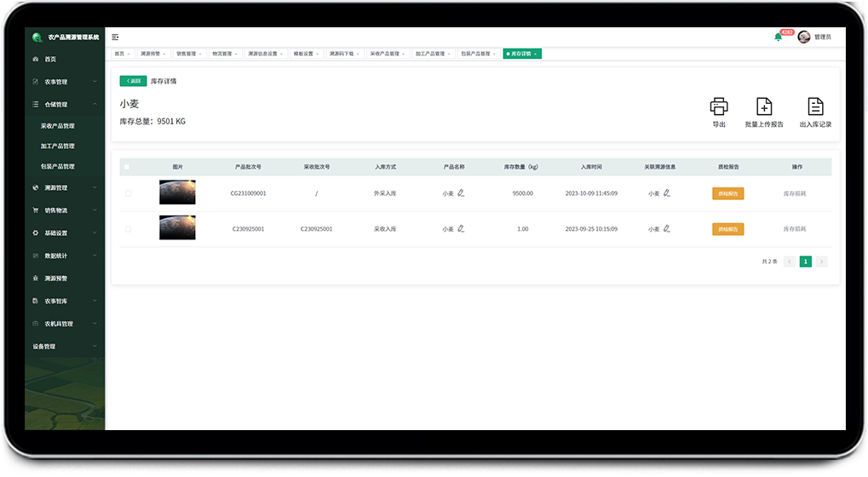868x477 pixels.
Task: Click 库存损耗 link in CG231009001 row
Action: click(795, 193)
